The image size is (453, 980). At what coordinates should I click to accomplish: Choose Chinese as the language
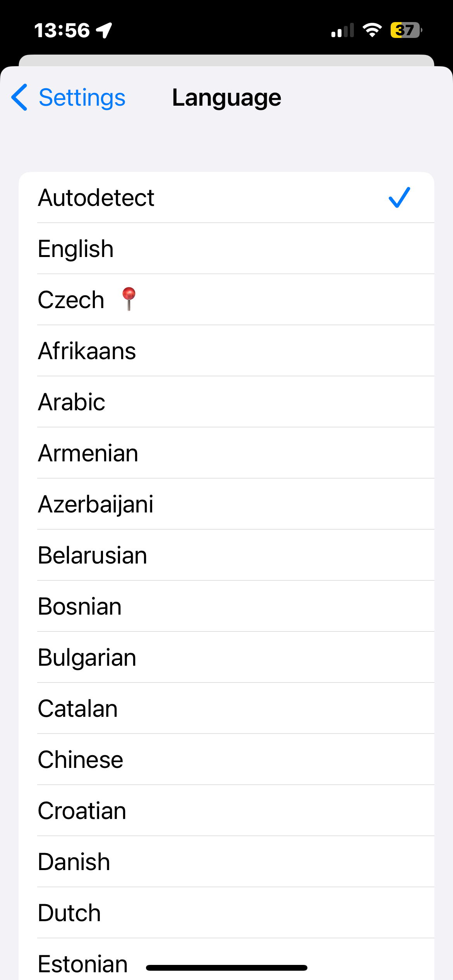click(x=81, y=760)
